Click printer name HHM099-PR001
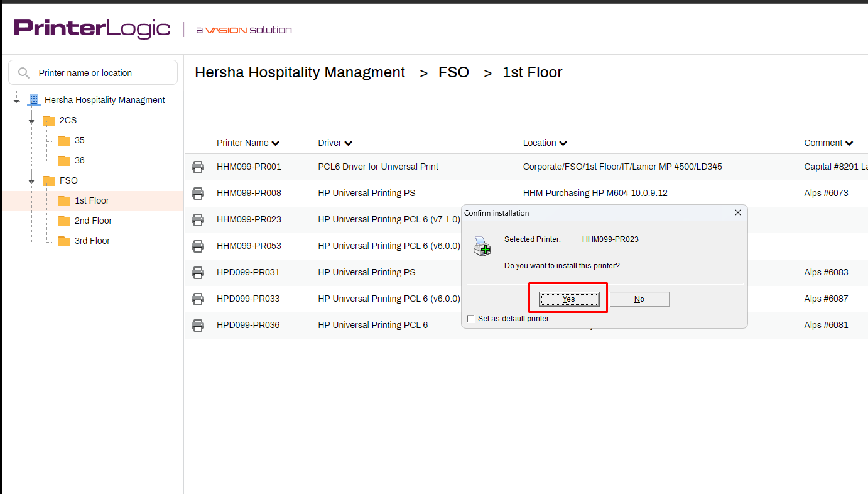 pyautogui.click(x=249, y=167)
